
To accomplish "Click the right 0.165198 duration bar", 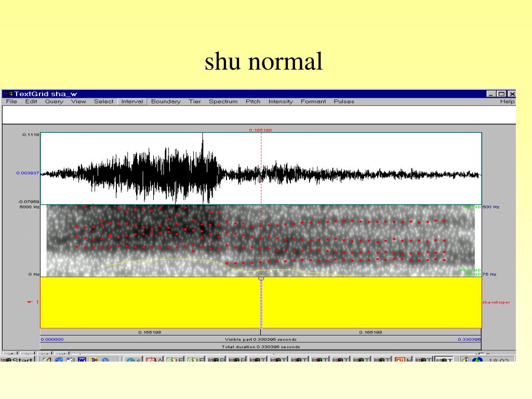I will [371, 332].
